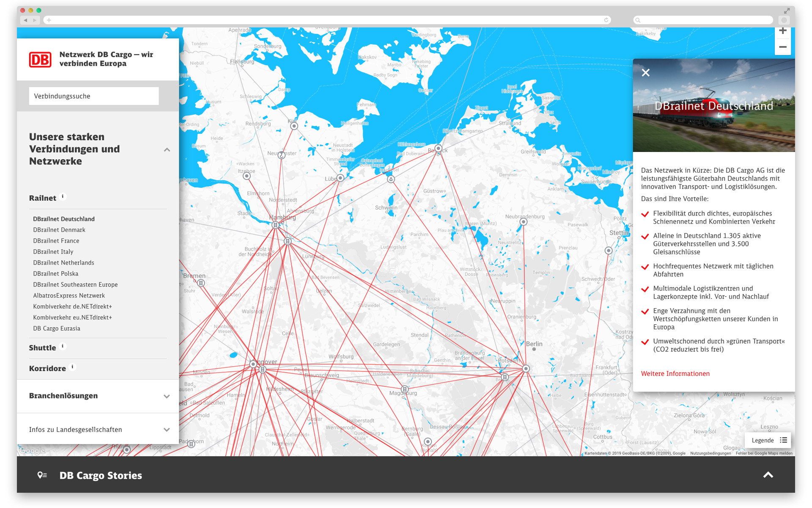The height and width of the screenshot is (508, 812).
Task: Click the Verbindungssuche search field
Action: coord(94,96)
